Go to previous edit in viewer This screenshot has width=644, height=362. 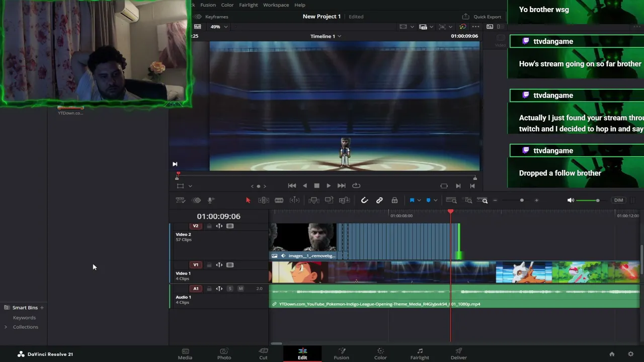coord(472,186)
